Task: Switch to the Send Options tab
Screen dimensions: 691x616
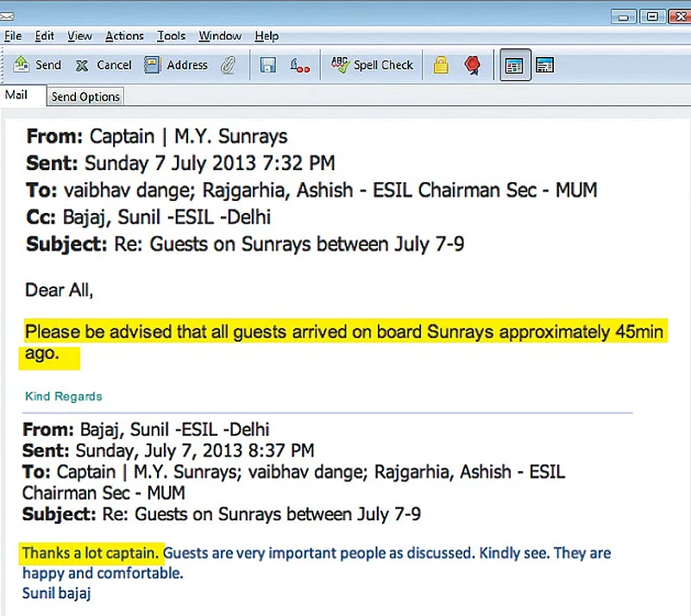Action: click(x=85, y=97)
